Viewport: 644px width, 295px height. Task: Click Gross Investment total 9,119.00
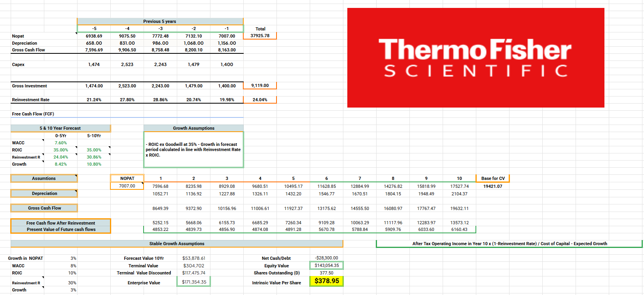coord(260,85)
